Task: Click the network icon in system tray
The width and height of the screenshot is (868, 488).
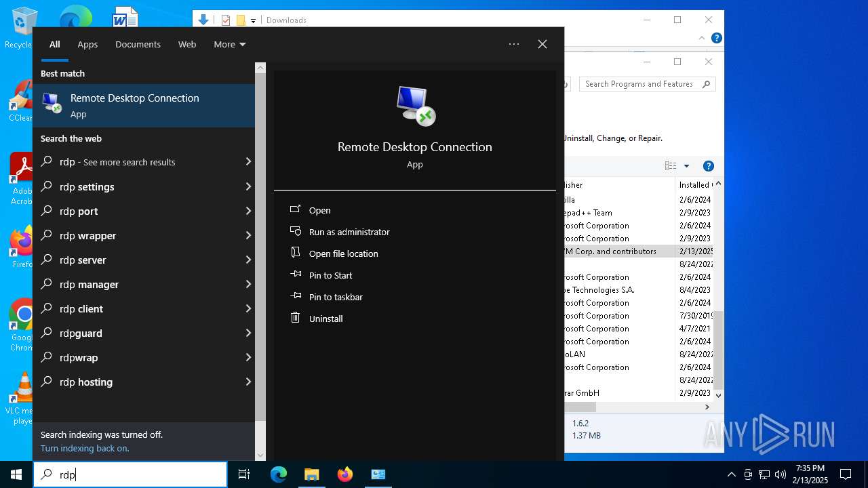Action: [x=764, y=474]
